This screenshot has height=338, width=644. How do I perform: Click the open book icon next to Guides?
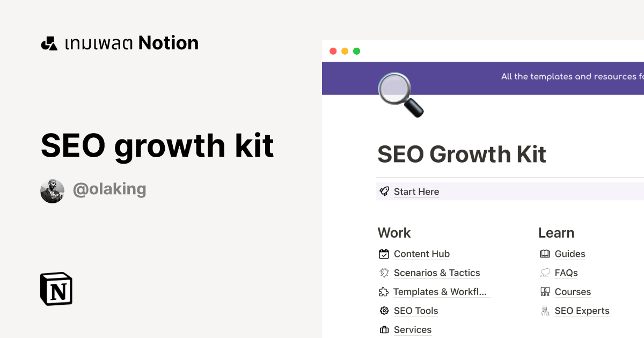pos(545,253)
